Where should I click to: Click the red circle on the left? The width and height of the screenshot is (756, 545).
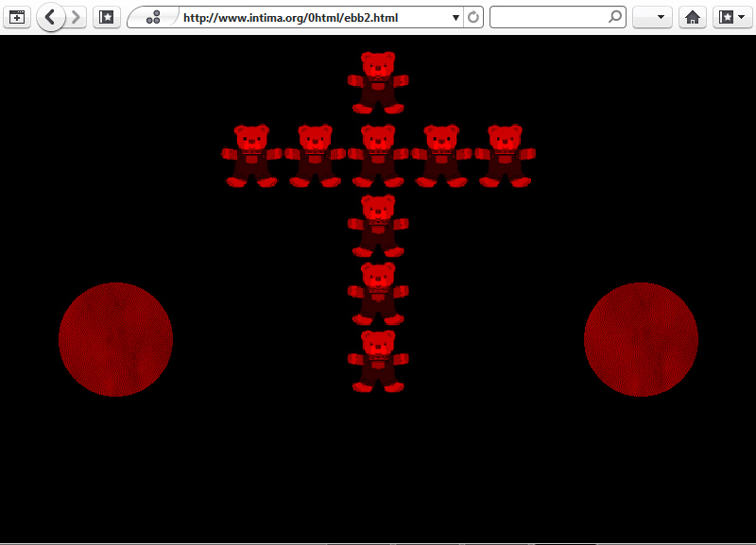tap(115, 339)
